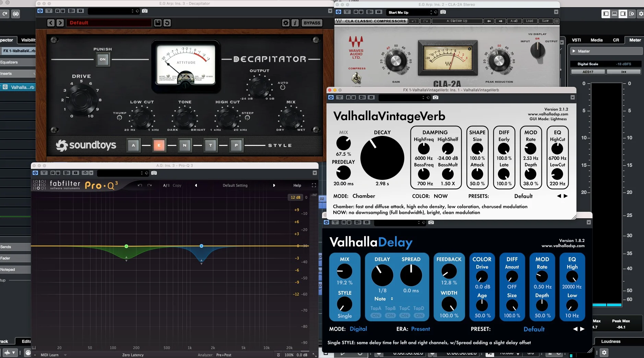Go to next CLA-2A preset arrow
Screen dimensions: 644x358
(501, 21)
